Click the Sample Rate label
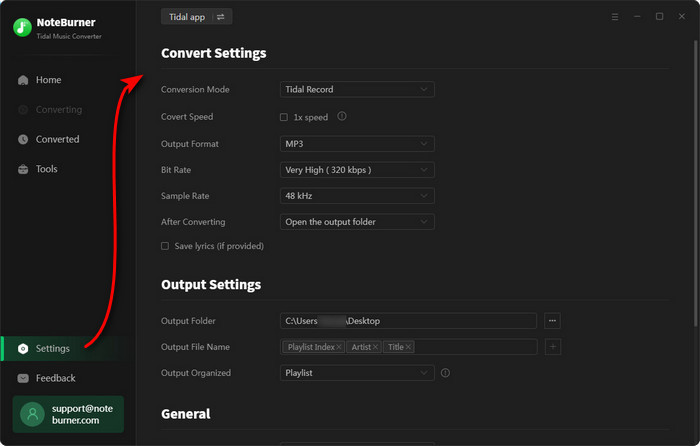700x446 pixels. tap(185, 196)
